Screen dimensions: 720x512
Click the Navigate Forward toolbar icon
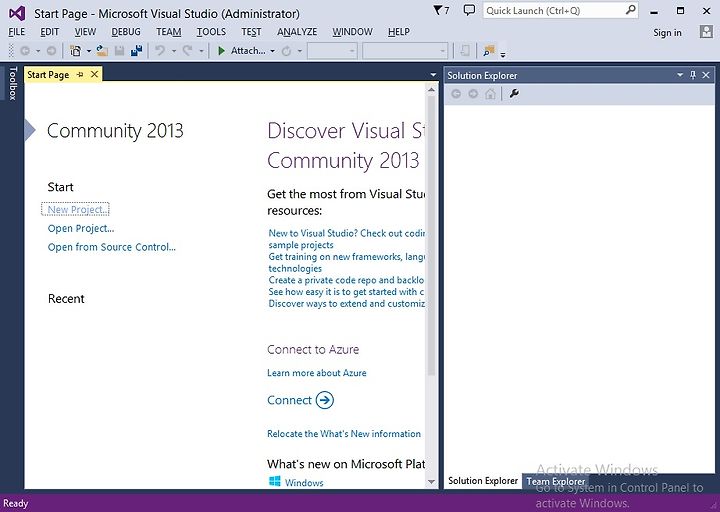pyautogui.click(x=51, y=51)
